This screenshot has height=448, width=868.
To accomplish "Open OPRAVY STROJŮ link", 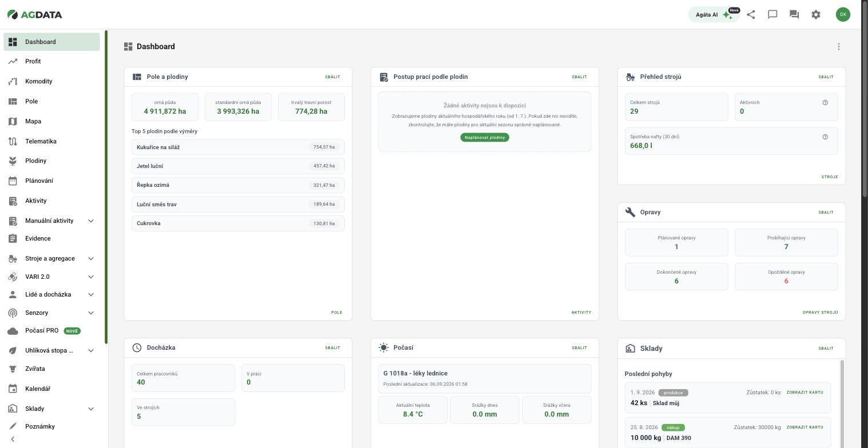I will tap(820, 313).
